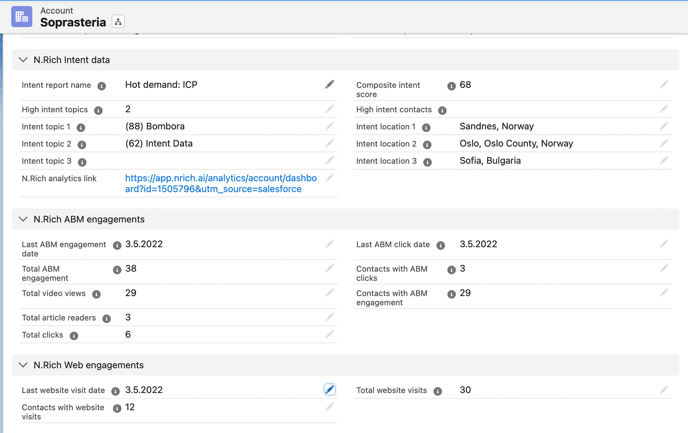Show info tooltip for Total clicks
This screenshot has height=433, width=688.
(x=74, y=336)
